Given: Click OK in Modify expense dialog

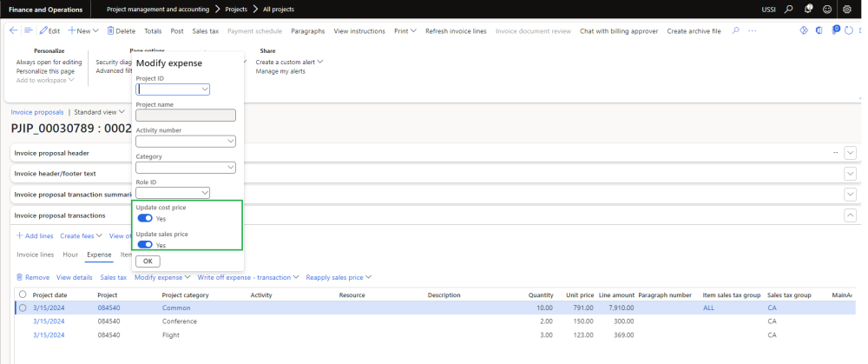Looking at the screenshot, I should [x=148, y=261].
